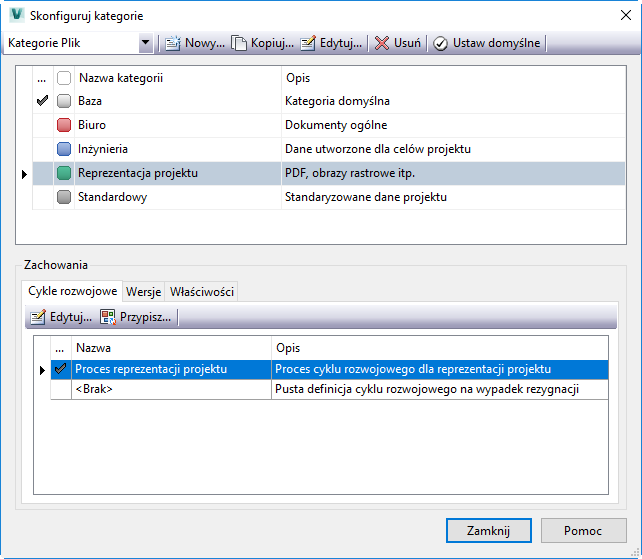Click Ustaw domyślne checkmark icon
The image size is (642, 559).
[440, 44]
